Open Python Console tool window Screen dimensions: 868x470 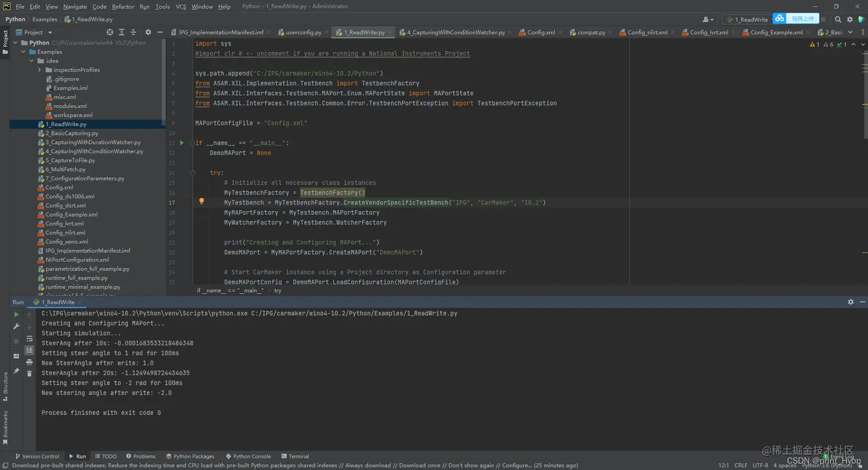pyautogui.click(x=248, y=456)
